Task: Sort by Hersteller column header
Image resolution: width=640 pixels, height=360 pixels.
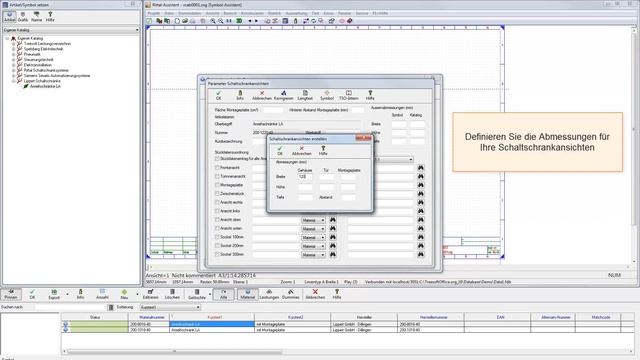Action: point(364,317)
